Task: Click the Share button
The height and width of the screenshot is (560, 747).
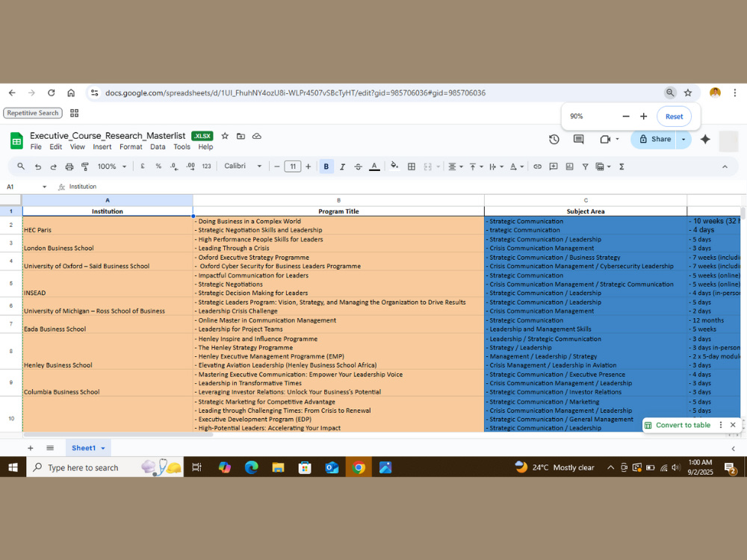Action: tap(654, 139)
